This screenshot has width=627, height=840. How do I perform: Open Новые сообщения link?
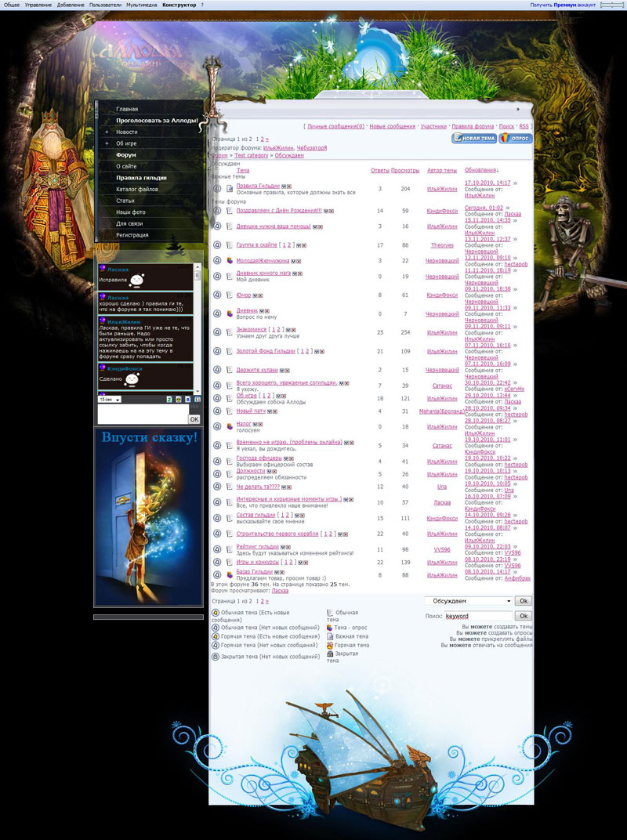[393, 126]
